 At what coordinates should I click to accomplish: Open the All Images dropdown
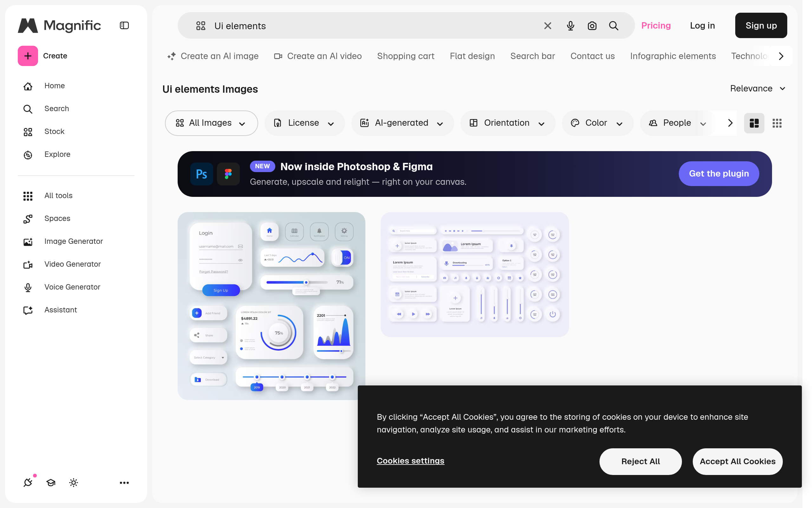coord(211,123)
